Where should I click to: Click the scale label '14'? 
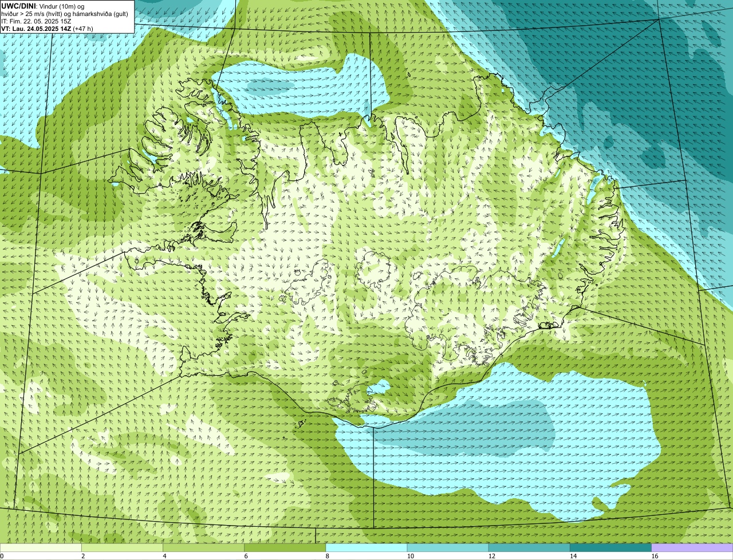click(573, 556)
